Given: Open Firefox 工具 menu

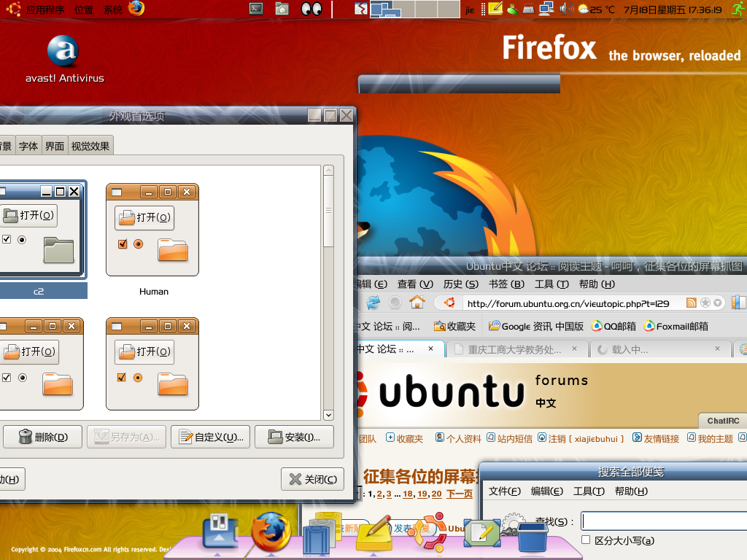Looking at the screenshot, I should coord(551,284).
